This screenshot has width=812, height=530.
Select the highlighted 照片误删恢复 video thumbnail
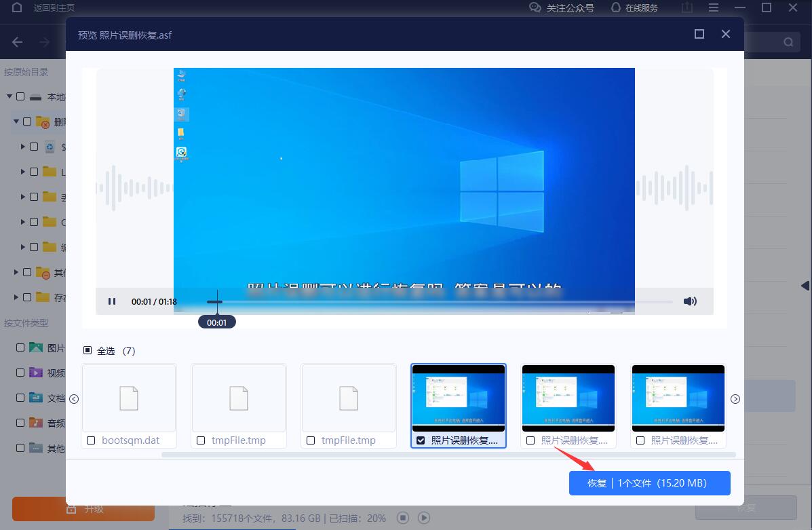coord(459,398)
